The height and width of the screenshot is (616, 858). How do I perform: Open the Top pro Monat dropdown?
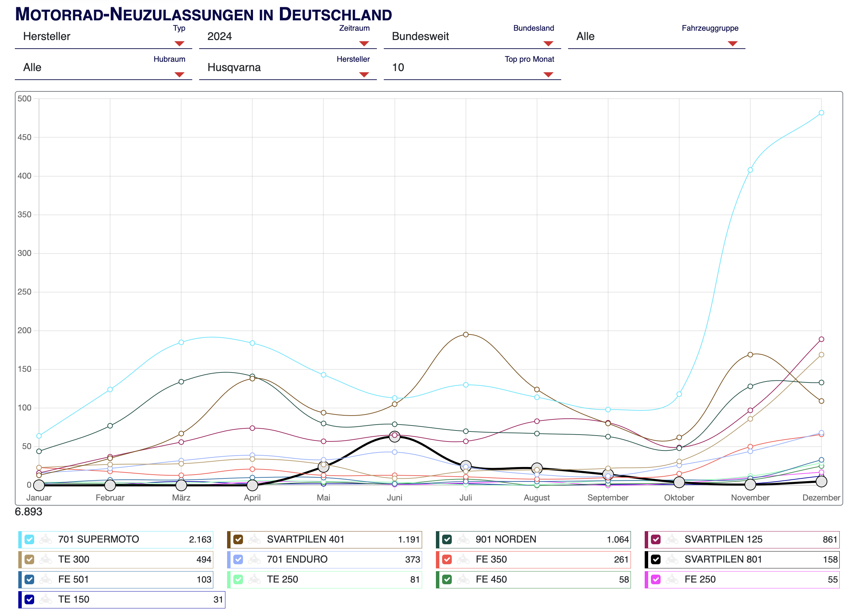472,68
